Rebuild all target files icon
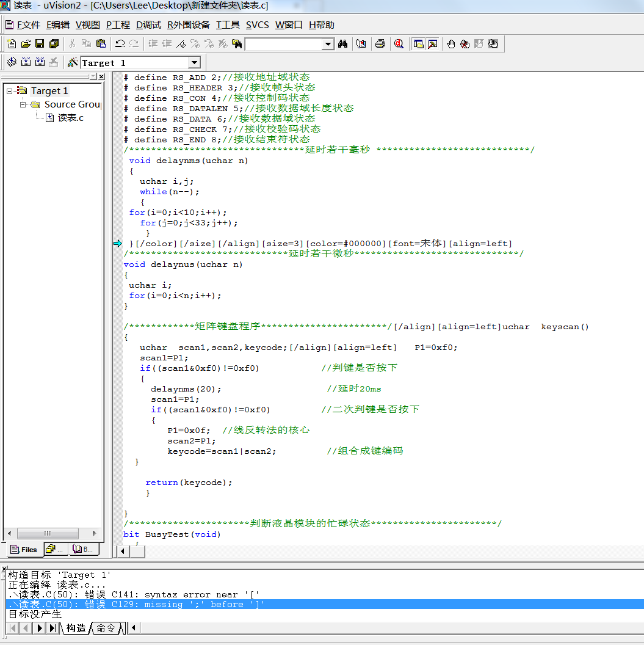The image size is (644, 645). (40, 62)
